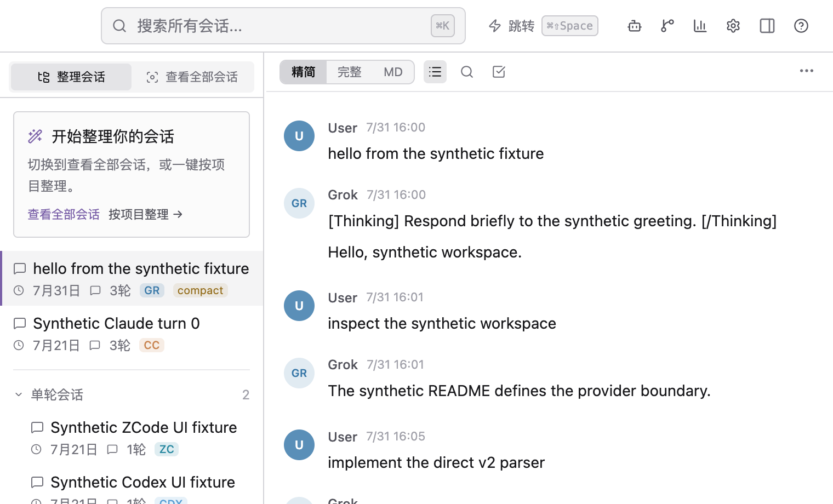Open conversation 'hello from the synthetic fixture'

tap(132, 278)
